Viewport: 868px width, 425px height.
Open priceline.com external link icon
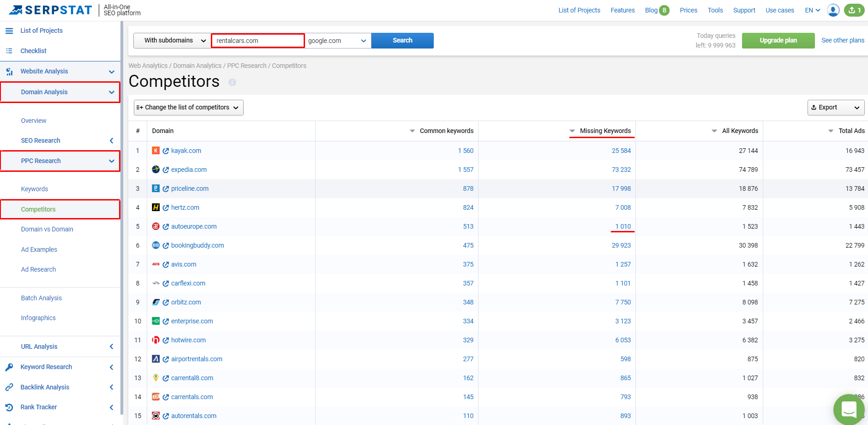[166, 189]
